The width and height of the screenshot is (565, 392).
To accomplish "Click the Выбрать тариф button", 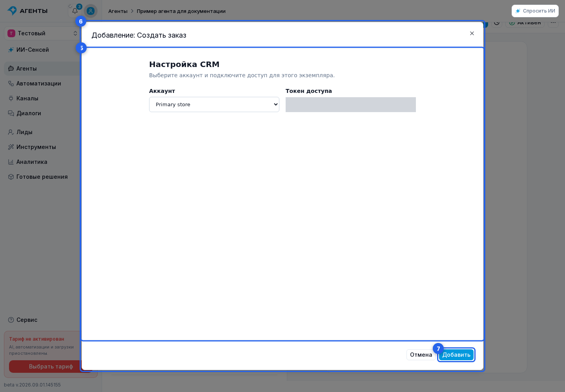I will (51, 367).
